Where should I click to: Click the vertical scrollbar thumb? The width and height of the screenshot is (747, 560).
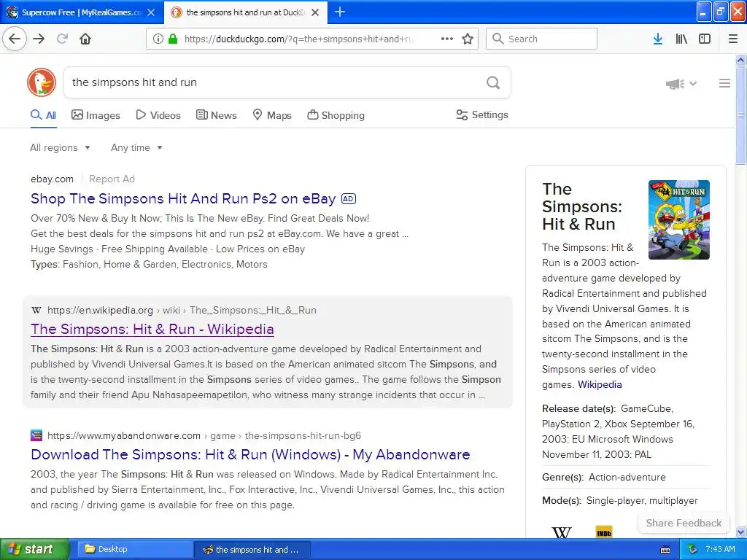coord(740,115)
